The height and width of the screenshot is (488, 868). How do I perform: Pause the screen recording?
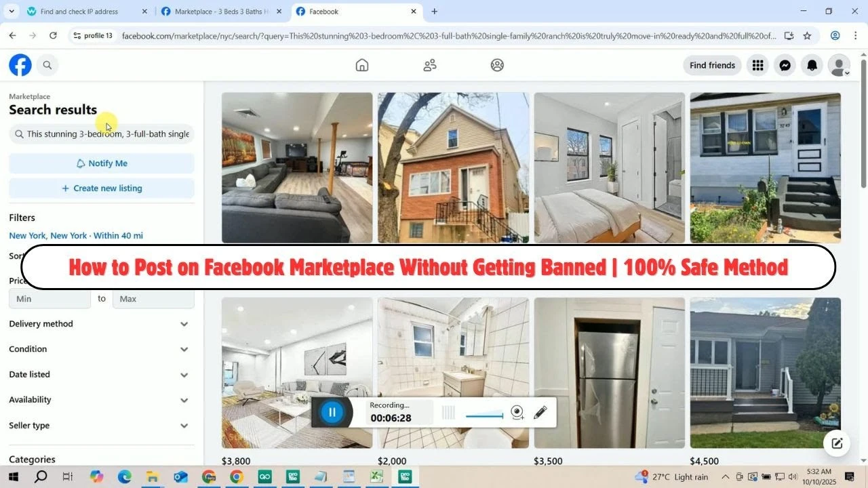tap(332, 412)
